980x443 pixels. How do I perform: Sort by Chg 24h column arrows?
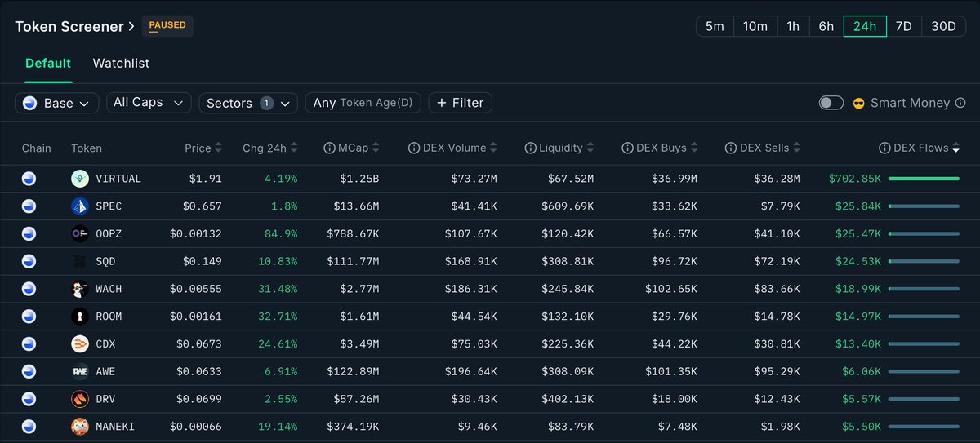pyautogui.click(x=294, y=148)
